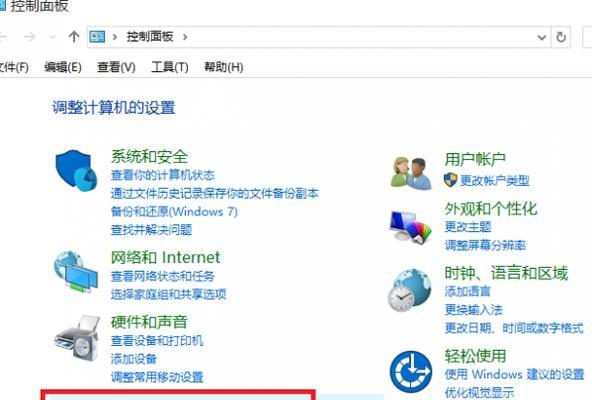
Task: Click the 网络和 Internet globe monitor icon
Action: point(76,272)
